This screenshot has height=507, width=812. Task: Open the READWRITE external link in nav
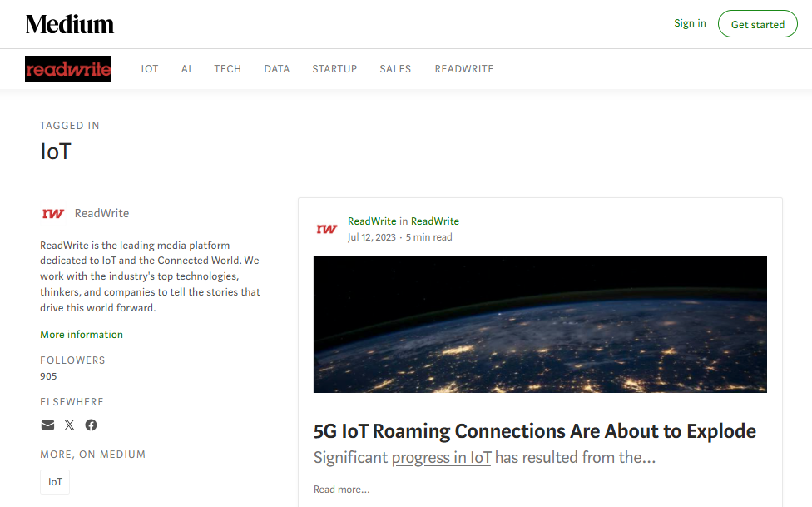point(464,69)
